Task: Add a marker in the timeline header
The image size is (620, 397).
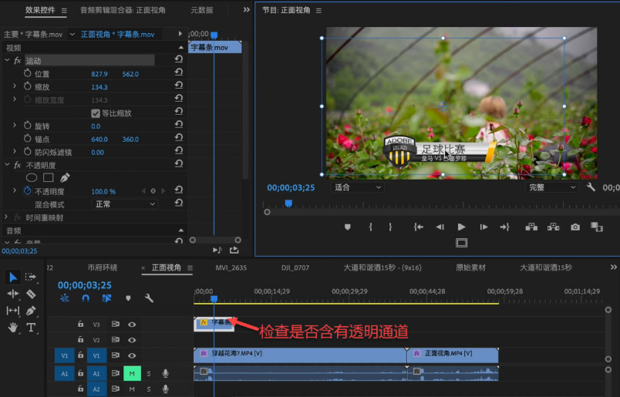Action: coord(128,298)
